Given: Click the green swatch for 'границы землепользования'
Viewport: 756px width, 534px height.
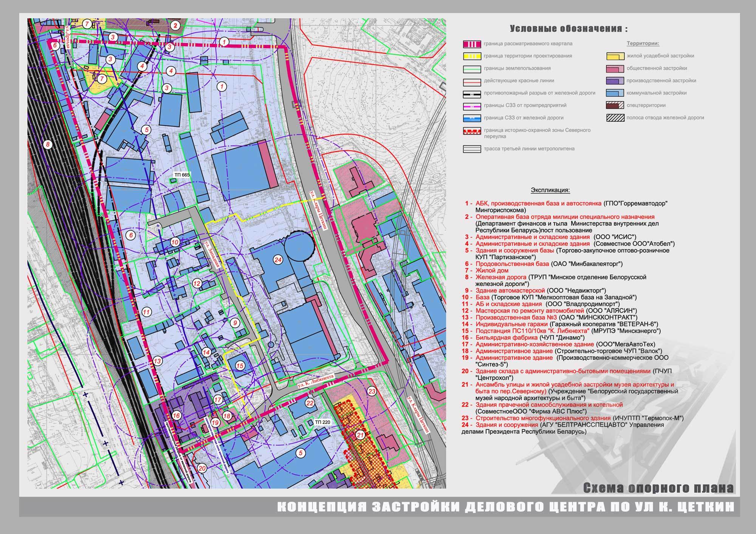Looking at the screenshot, I should click(x=472, y=69).
